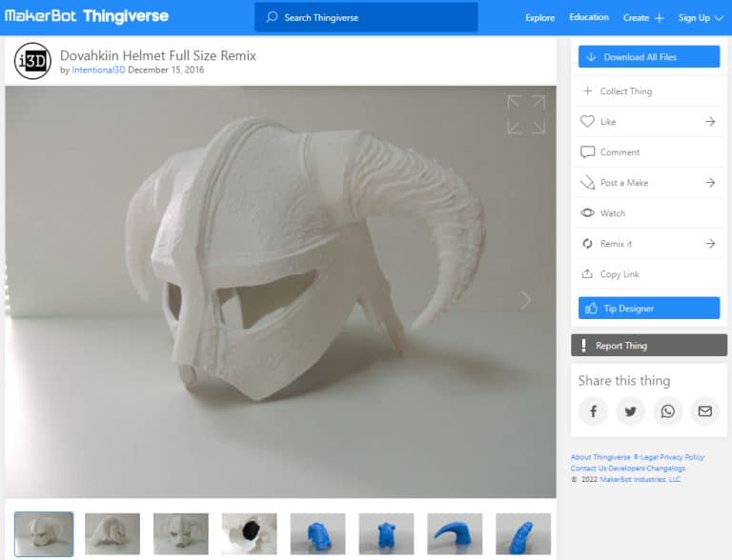Screen dimensions: 732x560
Task: Expand the Sign Up dropdown chevron
Action: click(x=719, y=18)
